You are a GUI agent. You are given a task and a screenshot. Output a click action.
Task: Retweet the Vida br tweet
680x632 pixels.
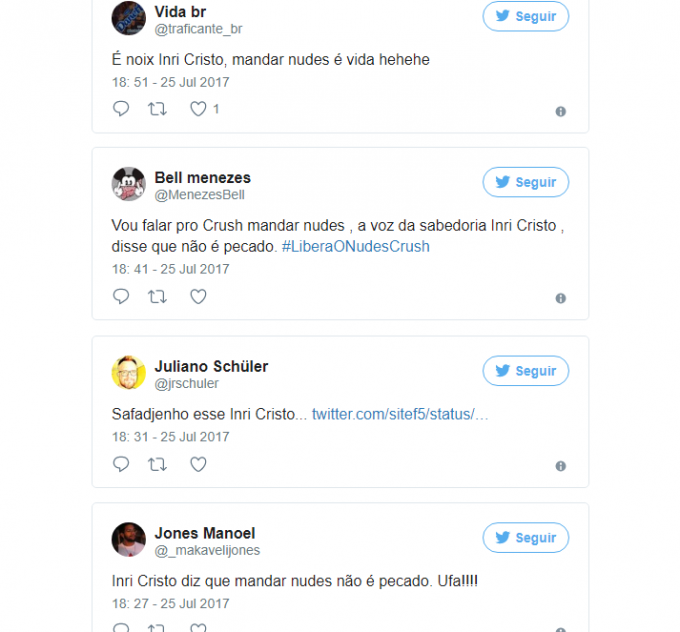(157, 108)
